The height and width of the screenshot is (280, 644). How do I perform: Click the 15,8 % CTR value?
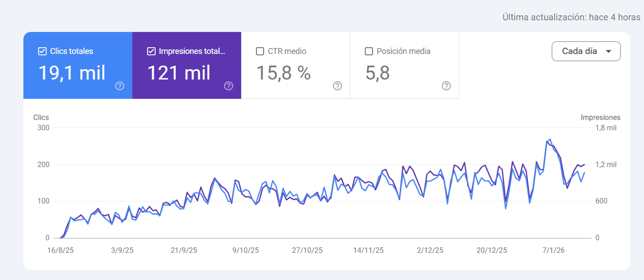[x=283, y=73]
